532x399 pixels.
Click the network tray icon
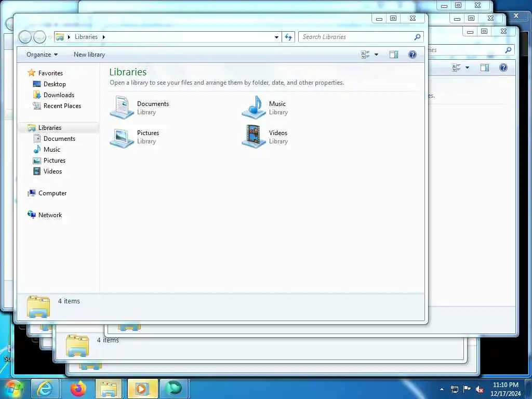(x=455, y=390)
